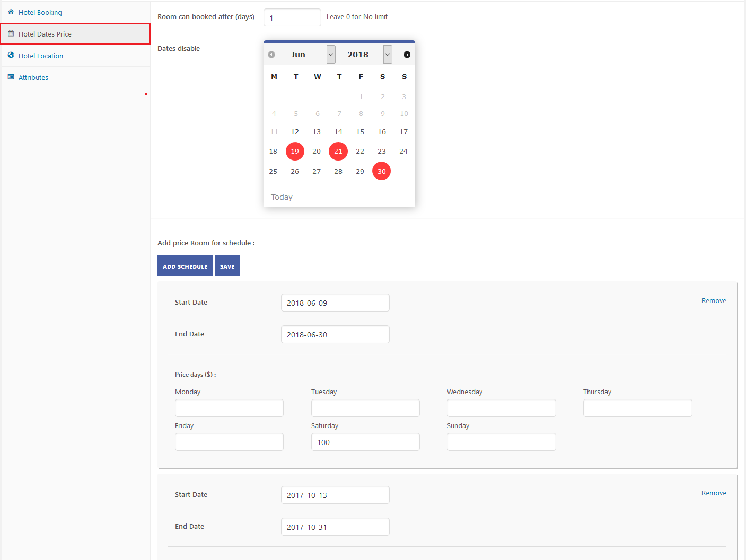Deselect disabled date 21 in calendar
The image size is (746, 560).
click(338, 152)
